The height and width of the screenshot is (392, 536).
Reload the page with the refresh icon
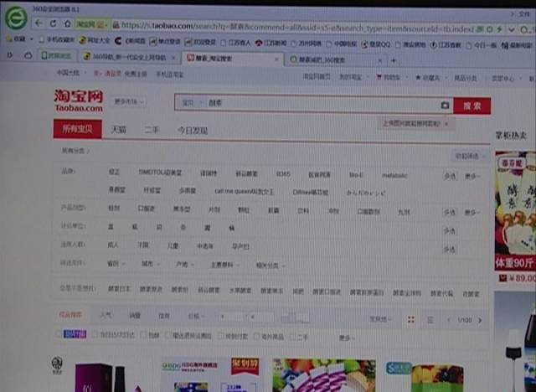click(x=53, y=23)
